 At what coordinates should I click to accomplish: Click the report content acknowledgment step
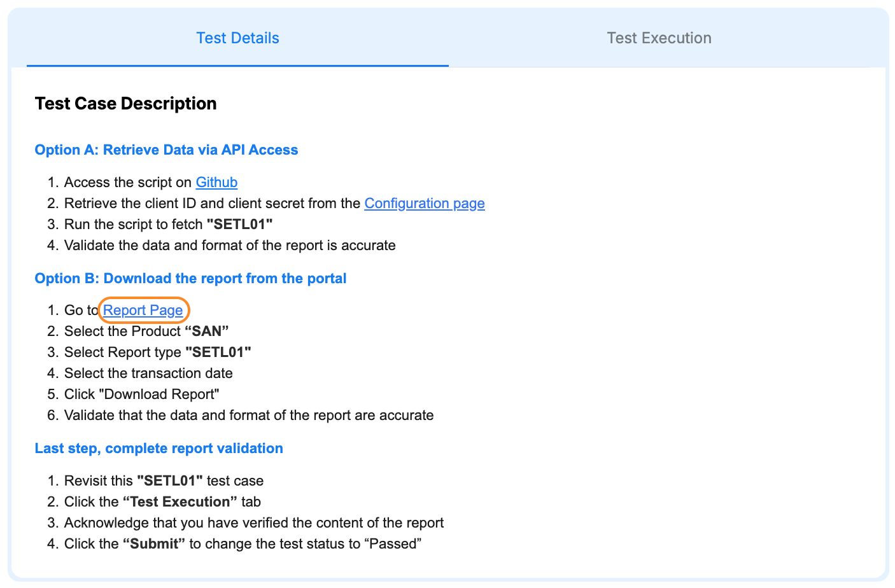click(253, 522)
